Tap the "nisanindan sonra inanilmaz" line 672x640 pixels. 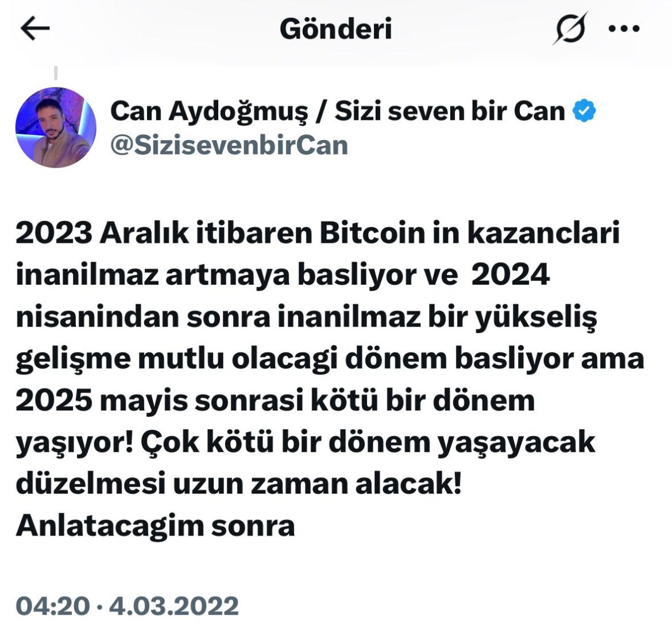click(218, 317)
